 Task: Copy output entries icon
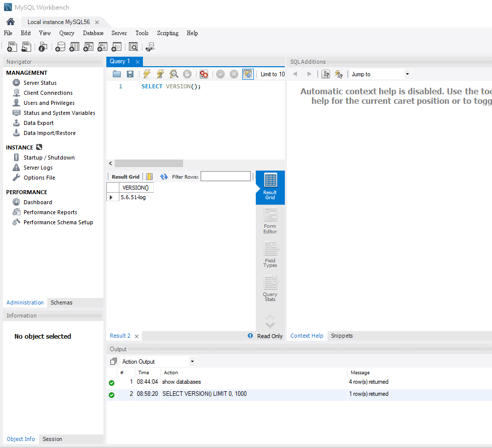tap(113, 361)
